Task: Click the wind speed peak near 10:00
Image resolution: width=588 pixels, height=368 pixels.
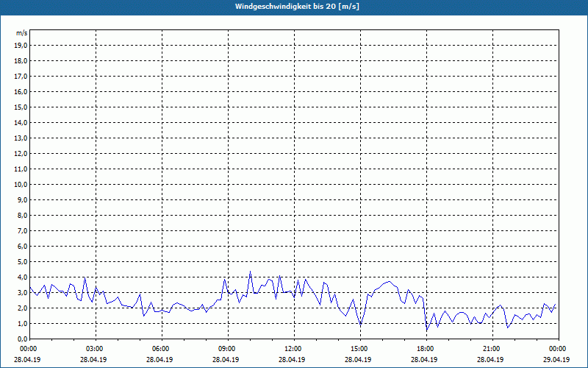Action: 250,272
